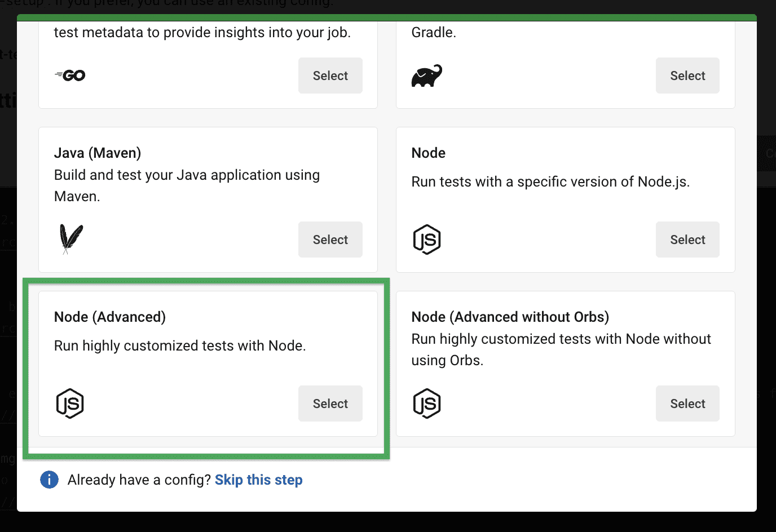Click the Node.js icon in the Node card
The image size is (776, 532).
pos(427,240)
